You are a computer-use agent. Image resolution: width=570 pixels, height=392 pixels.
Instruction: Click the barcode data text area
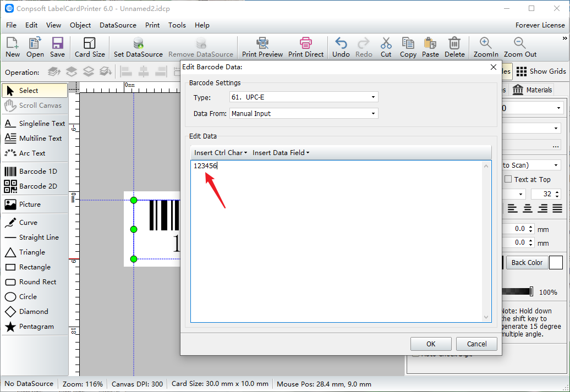tap(341, 241)
